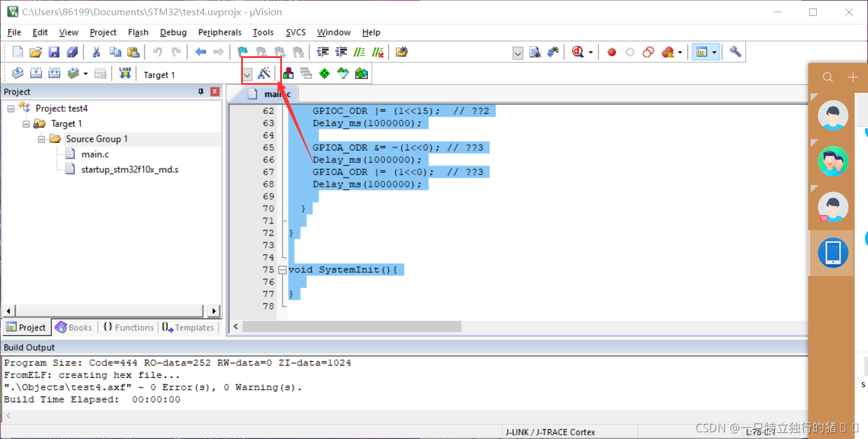Viewport: 868px width, 439px height.
Task: Download code to flash with LOAD icon
Action: (125, 74)
